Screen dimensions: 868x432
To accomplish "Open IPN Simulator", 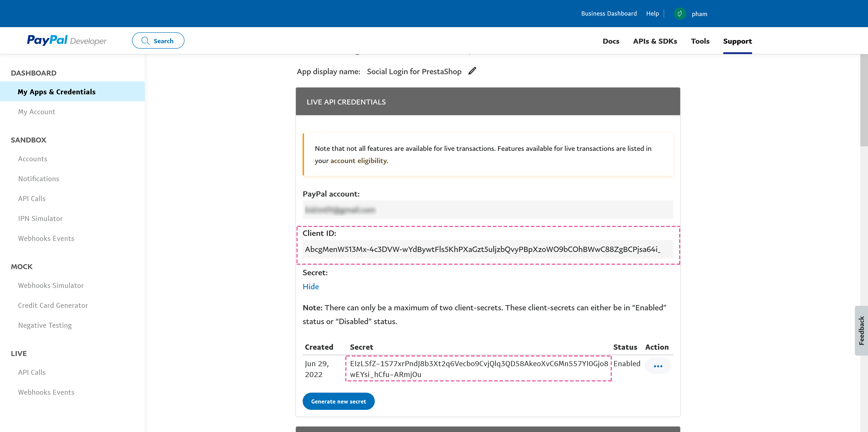I will (40, 218).
